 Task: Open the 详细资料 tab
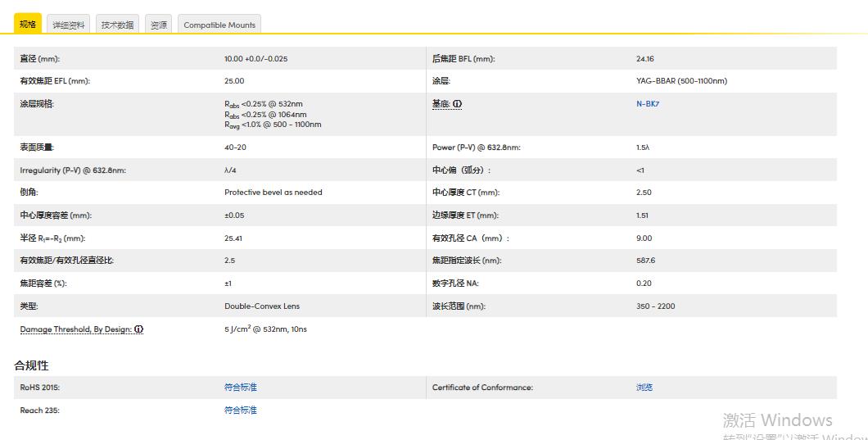(x=69, y=25)
